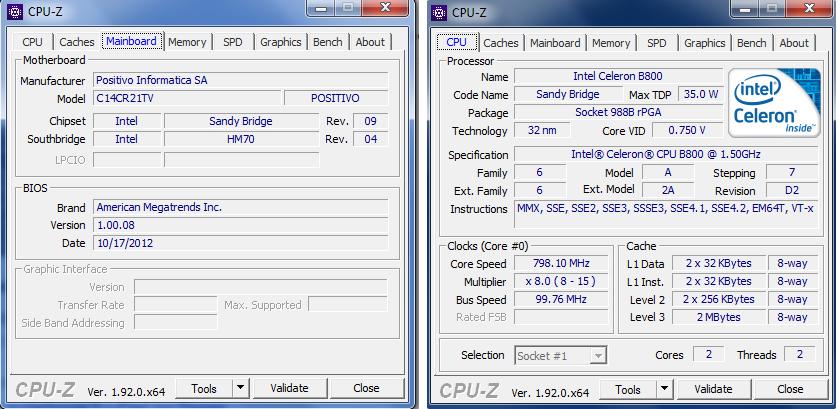
Task: Open the SPD tab in the left window
Action: point(232,42)
